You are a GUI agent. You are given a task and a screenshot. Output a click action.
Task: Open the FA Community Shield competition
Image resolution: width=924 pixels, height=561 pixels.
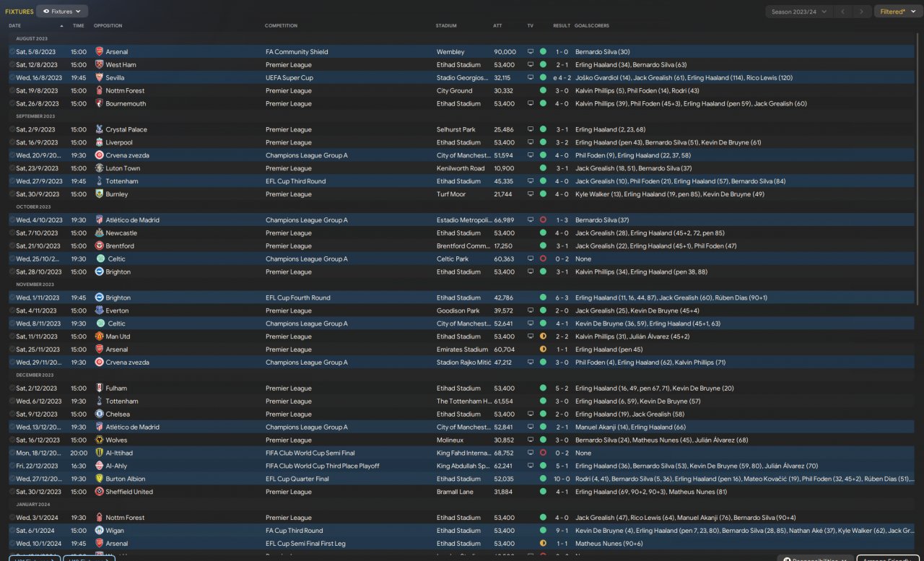pyautogui.click(x=297, y=52)
